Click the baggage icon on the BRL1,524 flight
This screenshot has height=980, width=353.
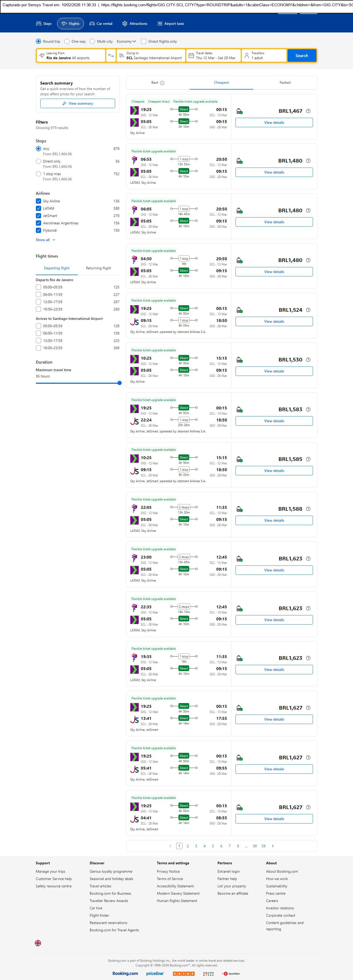[x=240, y=310]
